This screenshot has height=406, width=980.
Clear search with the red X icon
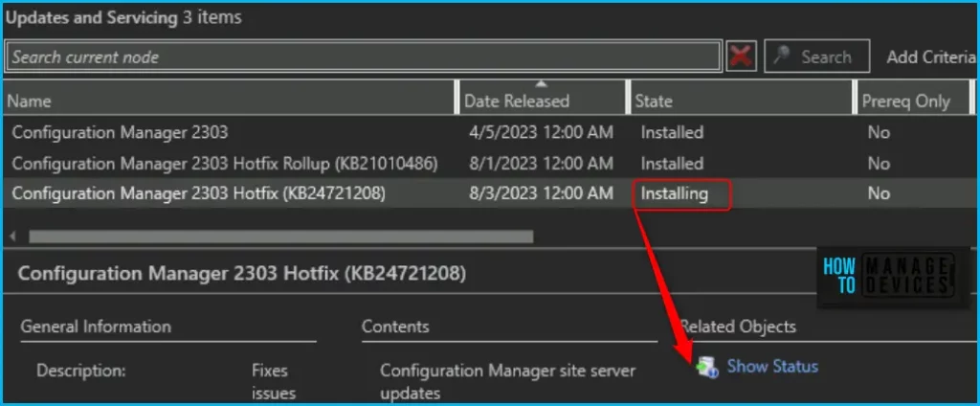[x=741, y=56]
